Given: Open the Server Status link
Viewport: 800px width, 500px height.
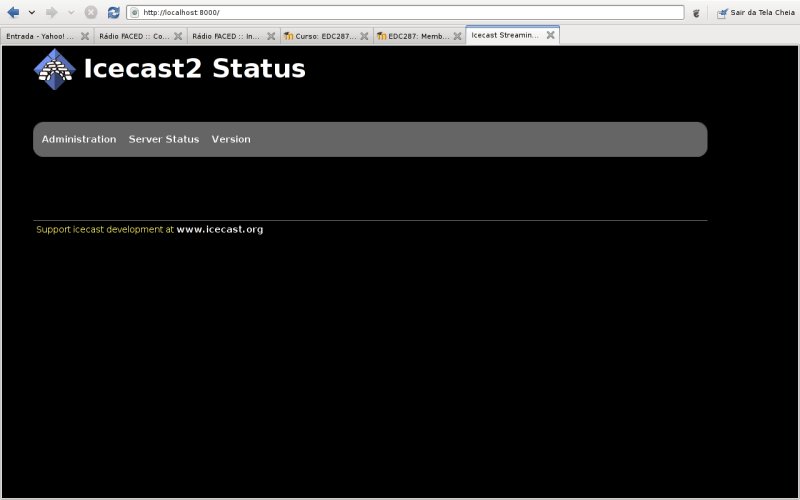Looking at the screenshot, I should (164, 139).
